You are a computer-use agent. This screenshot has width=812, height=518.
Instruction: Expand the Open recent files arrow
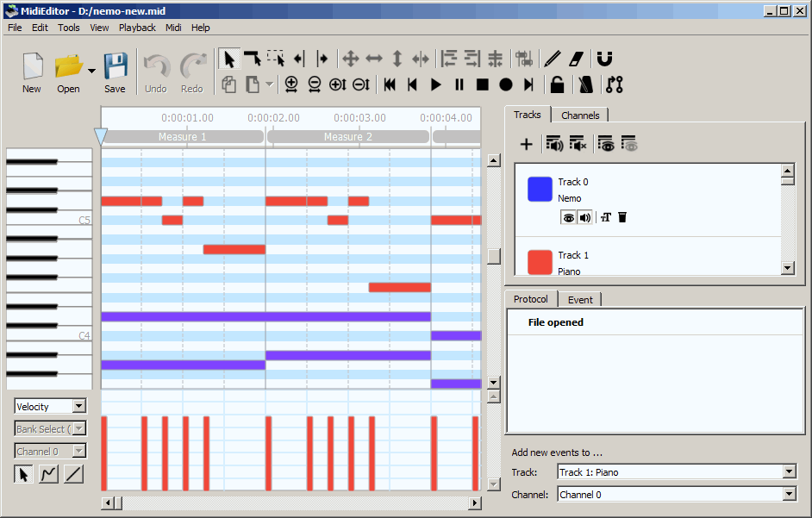click(91, 72)
